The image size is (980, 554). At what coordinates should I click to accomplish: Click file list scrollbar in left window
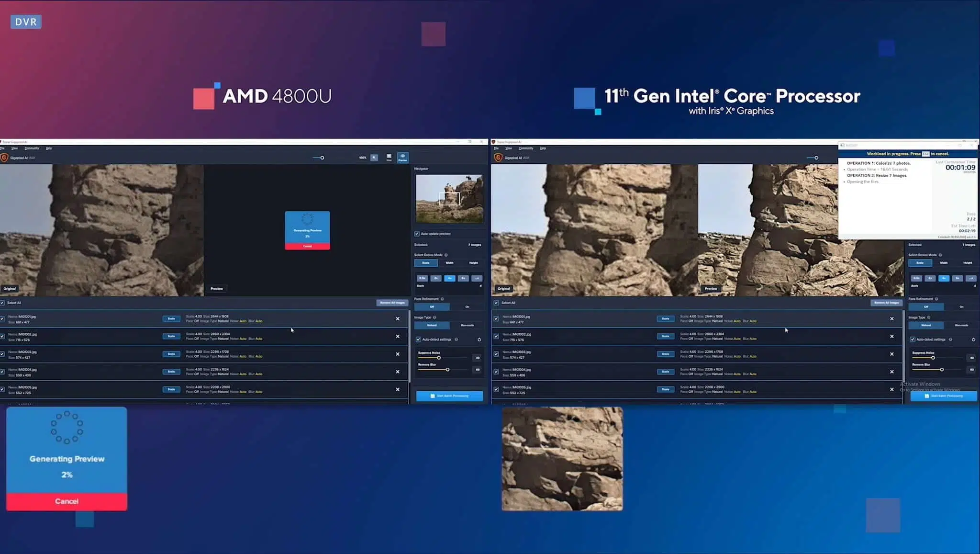point(409,347)
